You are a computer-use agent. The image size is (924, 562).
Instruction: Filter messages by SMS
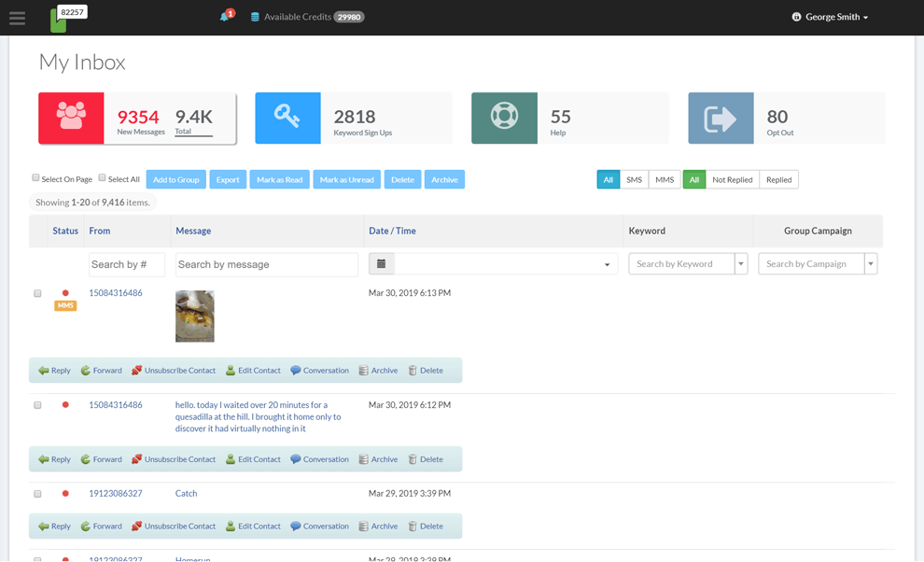[634, 180]
